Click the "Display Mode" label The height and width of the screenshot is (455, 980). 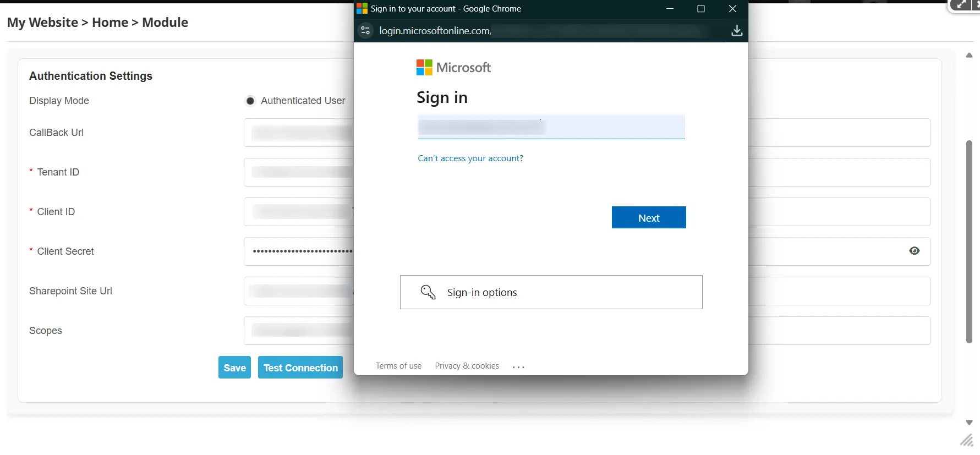[59, 101]
